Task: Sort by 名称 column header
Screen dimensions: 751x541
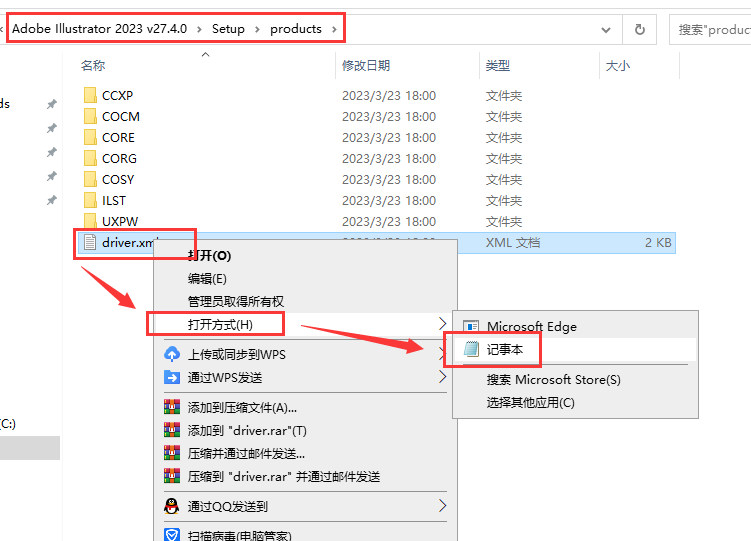Action: coord(93,65)
